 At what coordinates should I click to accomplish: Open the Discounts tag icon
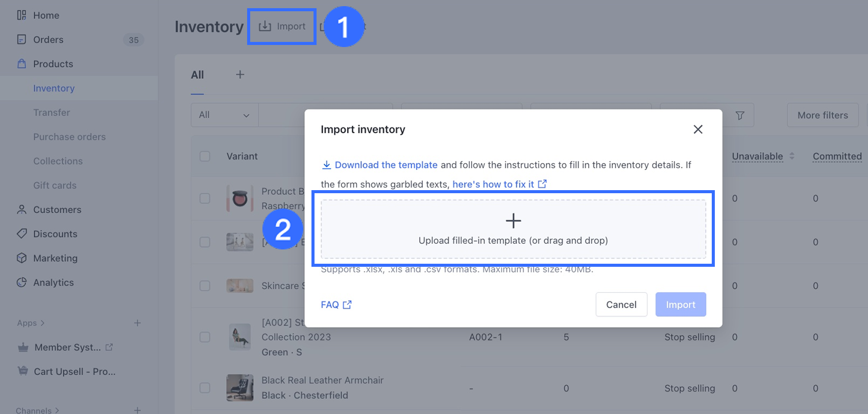pyautogui.click(x=21, y=234)
